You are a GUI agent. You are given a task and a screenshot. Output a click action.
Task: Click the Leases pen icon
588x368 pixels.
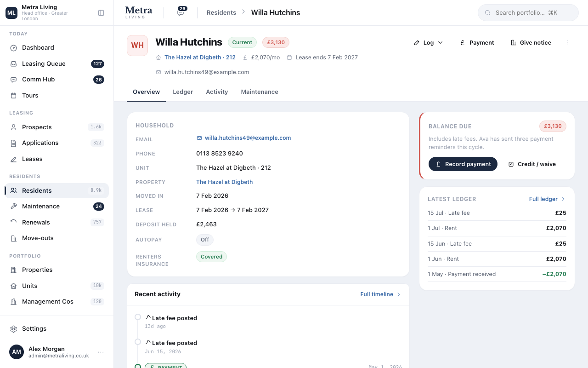[x=14, y=159]
